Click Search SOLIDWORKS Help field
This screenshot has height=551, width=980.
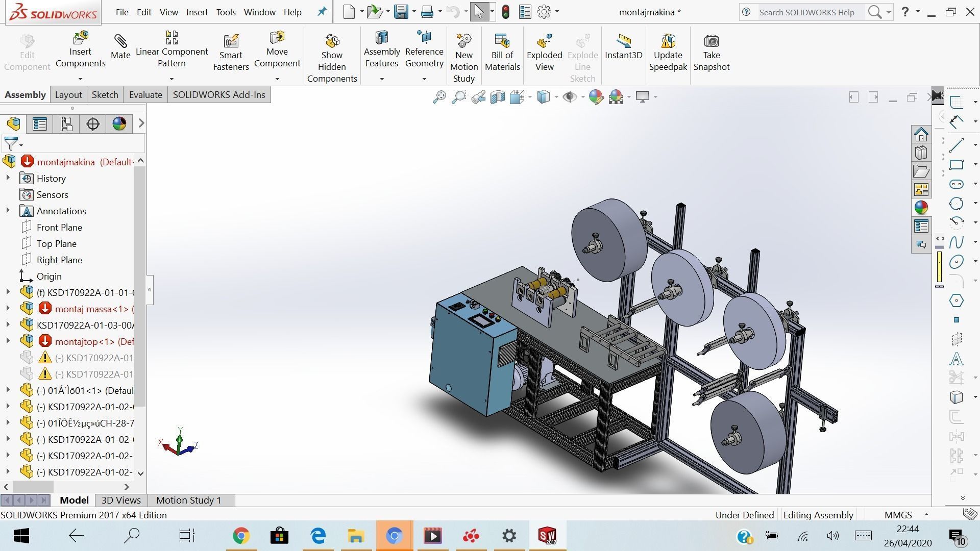click(808, 12)
